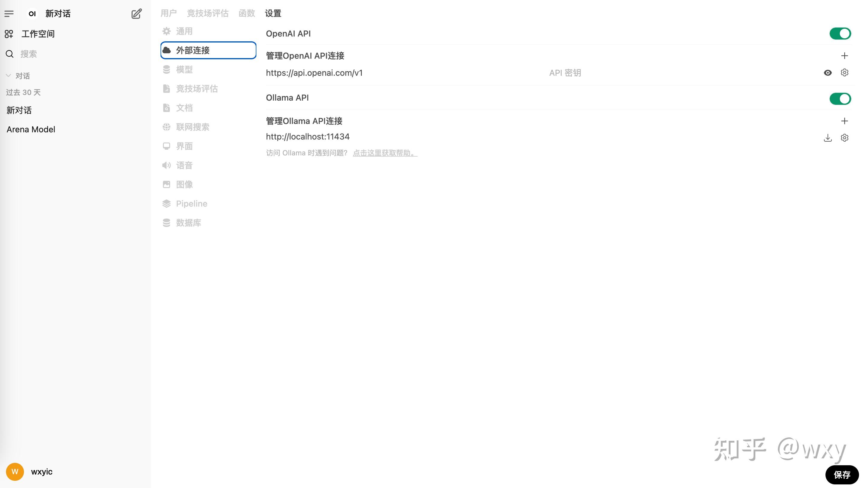Disable the OpenAI API toggle
The width and height of the screenshot is (868, 488).
pos(840,34)
